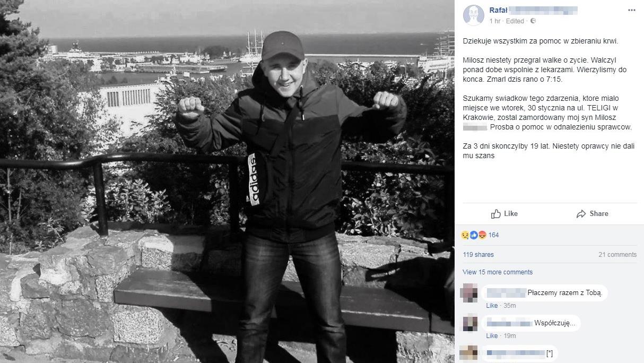This screenshot has height=363, width=644.
Task: Share this post
Action: click(592, 213)
